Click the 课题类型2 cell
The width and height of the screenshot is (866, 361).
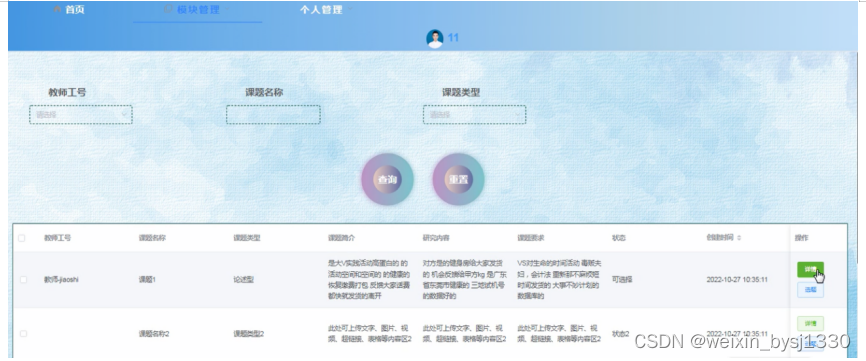pos(249,334)
